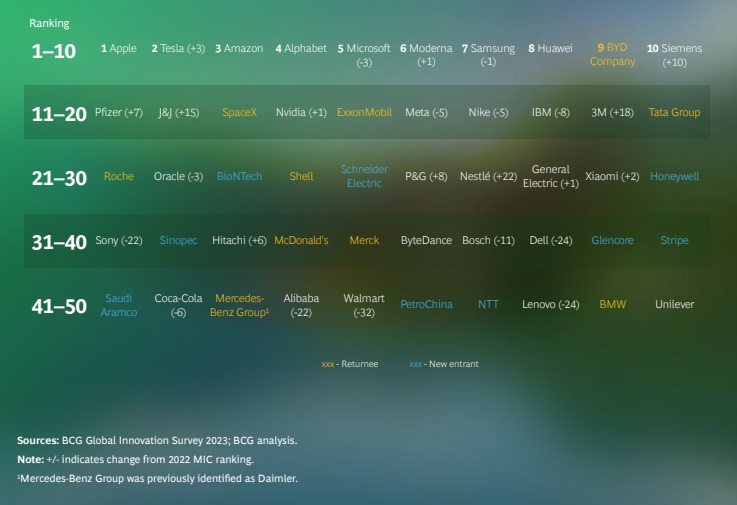Click the '1 Apple' ranking entry
The height and width of the screenshot is (505, 737).
coord(118,48)
